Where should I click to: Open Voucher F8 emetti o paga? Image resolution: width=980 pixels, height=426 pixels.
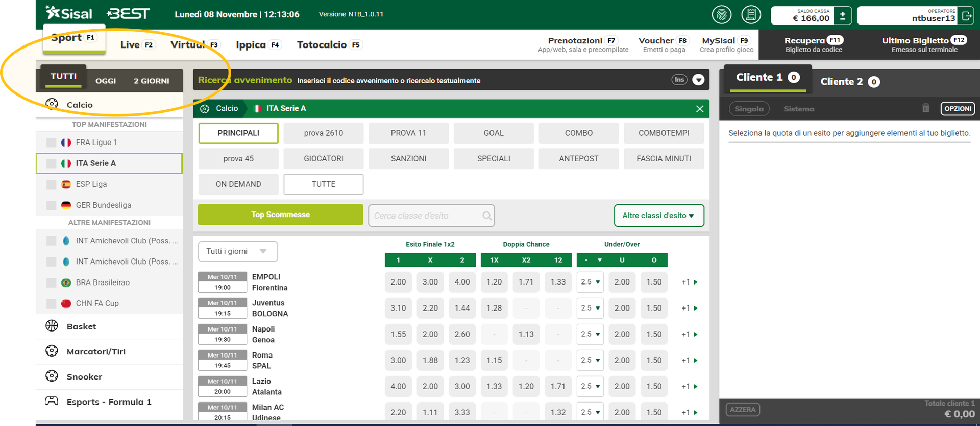click(x=664, y=44)
